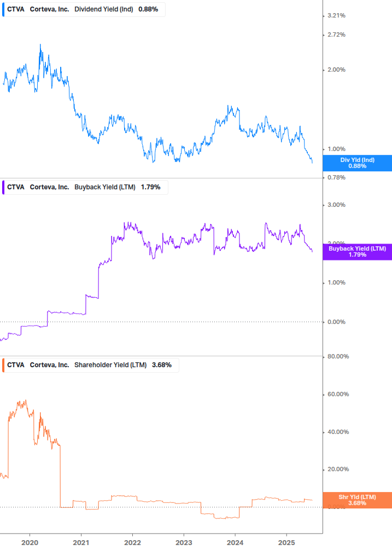The width and height of the screenshot is (392, 550).
Task: Click the CTVA Shareholder Yield (LTM) legend label
Action: (x=90, y=365)
